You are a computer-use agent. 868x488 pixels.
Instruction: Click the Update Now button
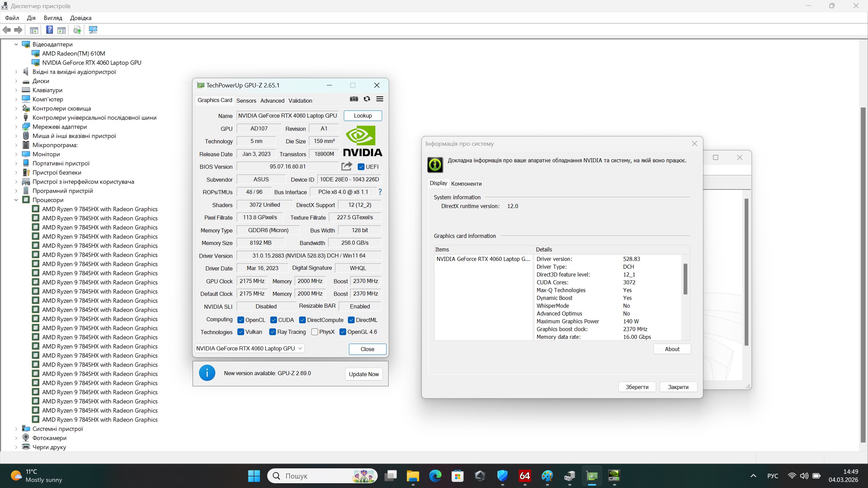[x=363, y=374]
